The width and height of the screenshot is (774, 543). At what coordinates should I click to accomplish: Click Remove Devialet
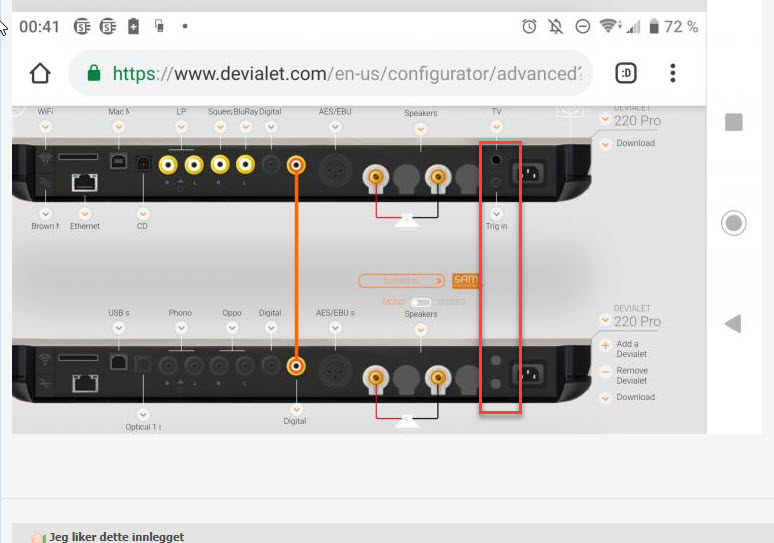(x=632, y=376)
